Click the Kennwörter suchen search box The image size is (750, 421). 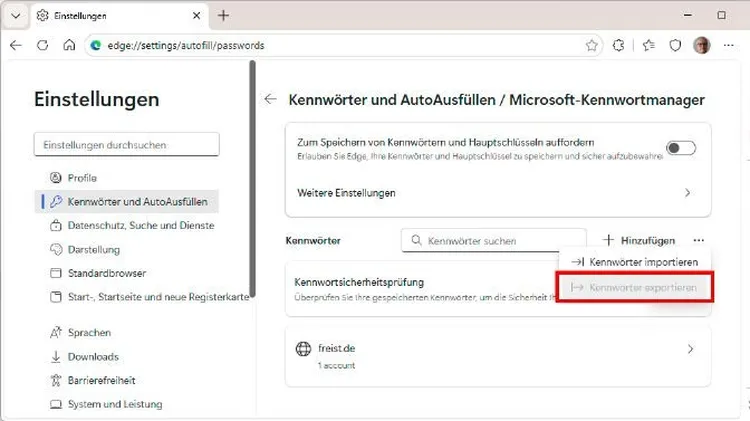click(479, 241)
